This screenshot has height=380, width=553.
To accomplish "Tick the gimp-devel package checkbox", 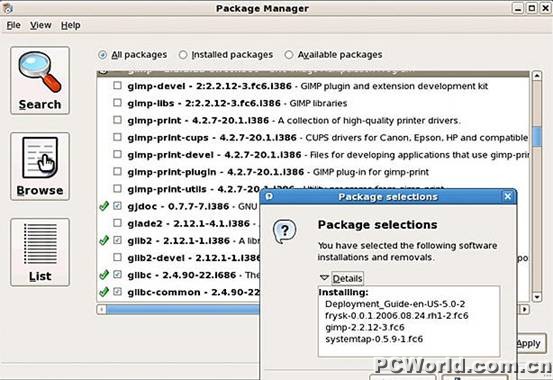I will tap(117, 86).
